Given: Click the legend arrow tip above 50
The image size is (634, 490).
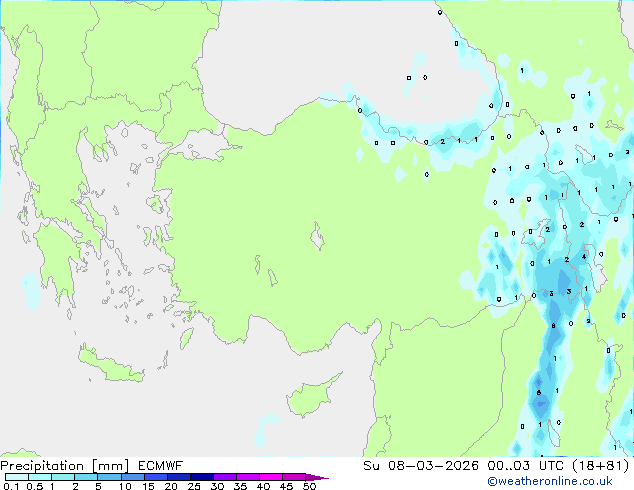Looking at the screenshot, I should pyautogui.click(x=317, y=477).
